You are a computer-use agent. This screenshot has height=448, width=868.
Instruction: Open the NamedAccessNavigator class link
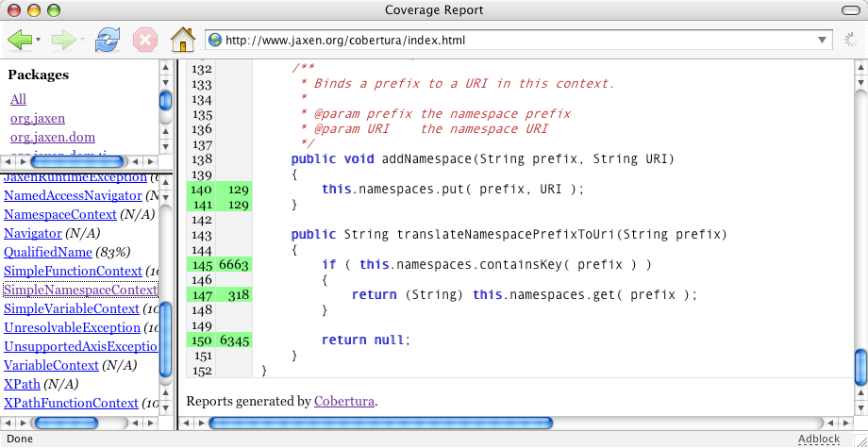(73, 196)
